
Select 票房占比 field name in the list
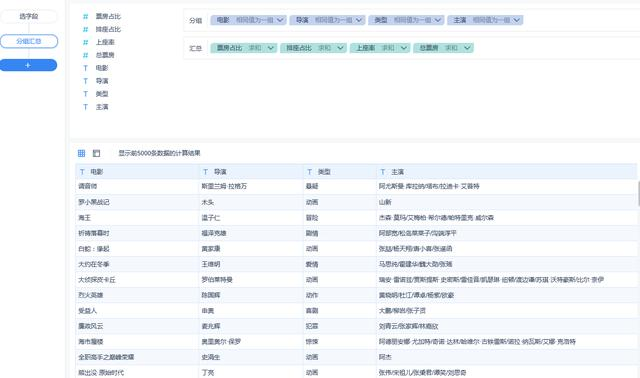tap(108, 16)
